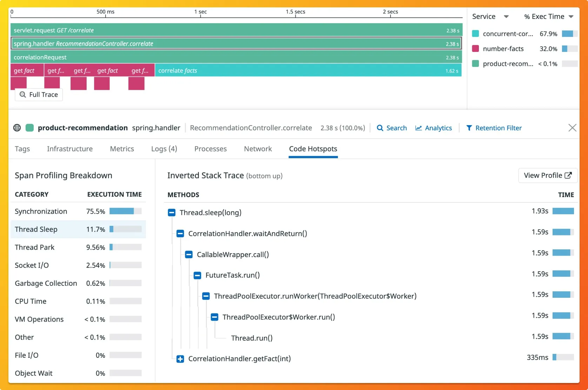Collapse the FutureTask.run() node
588x390 pixels.
(x=198, y=275)
